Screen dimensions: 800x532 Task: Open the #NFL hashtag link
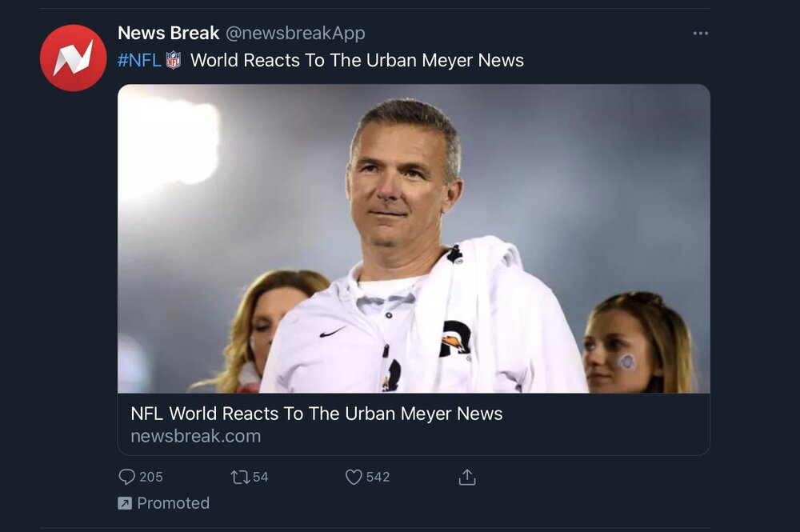point(139,60)
